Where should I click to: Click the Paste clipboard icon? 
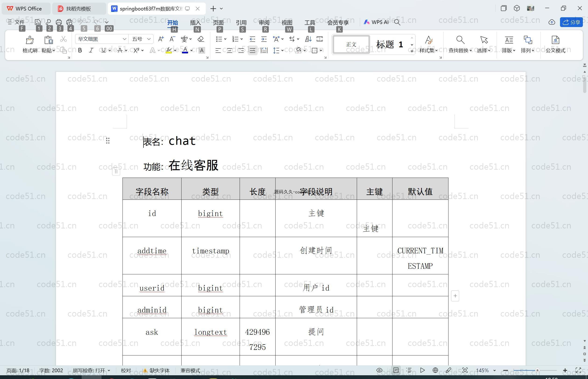48,40
